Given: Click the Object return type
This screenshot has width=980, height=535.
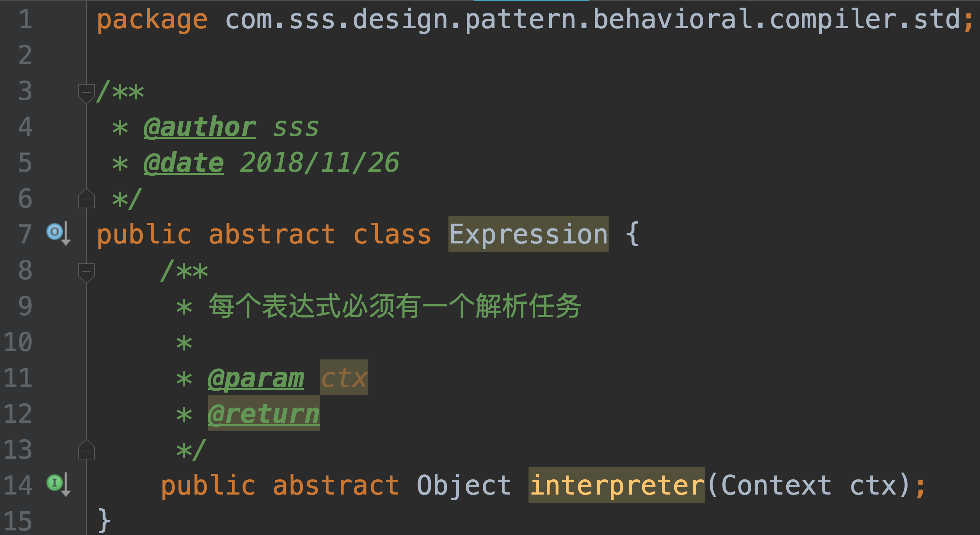Looking at the screenshot, I should coord(464,485).
